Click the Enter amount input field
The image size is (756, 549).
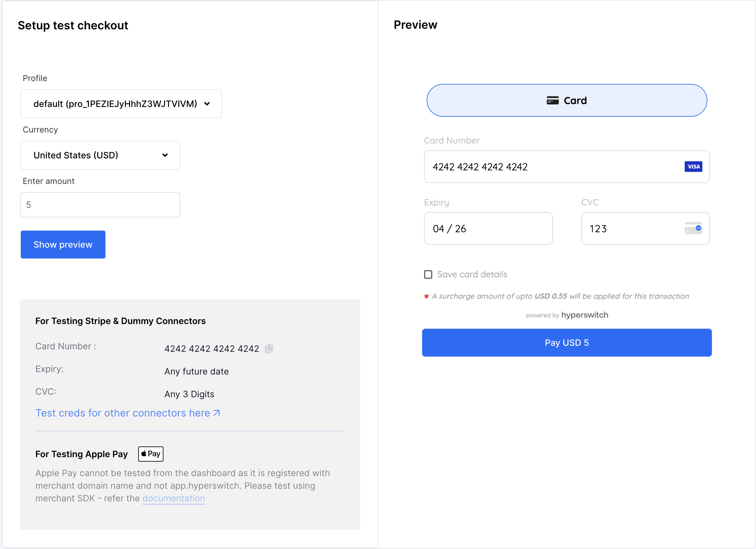click(x=100, y=204)
